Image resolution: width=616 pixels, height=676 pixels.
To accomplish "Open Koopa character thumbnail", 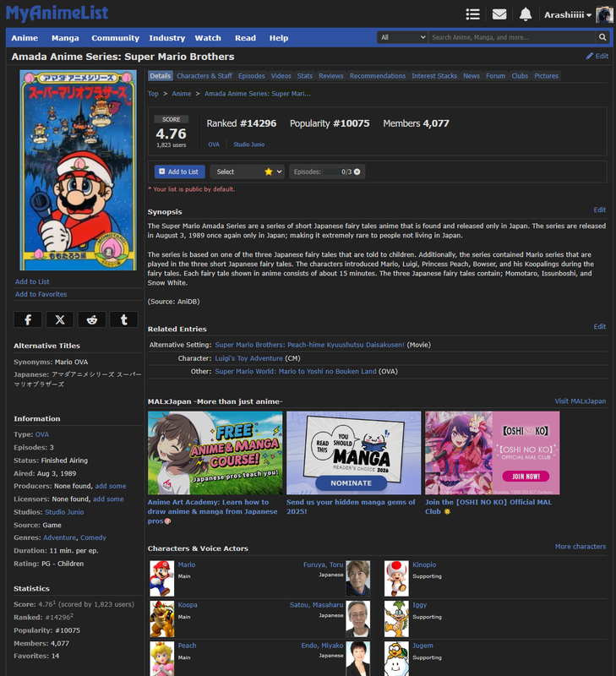I will click(x=161, y=619).
